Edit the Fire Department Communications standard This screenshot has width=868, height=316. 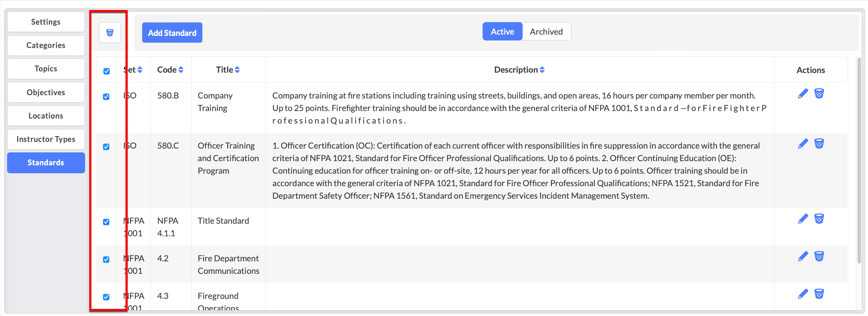[x=803, y=256]
